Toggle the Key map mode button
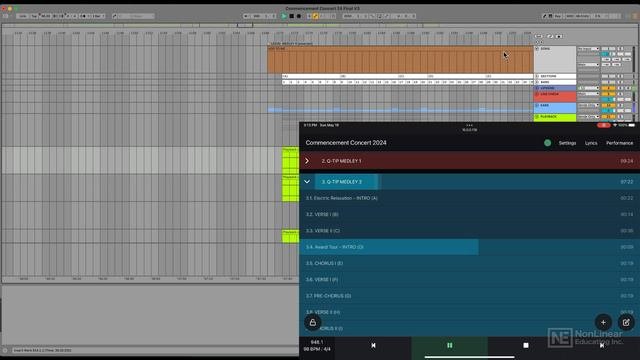This screenshot has width=640, height=360. tap(557, 16)
